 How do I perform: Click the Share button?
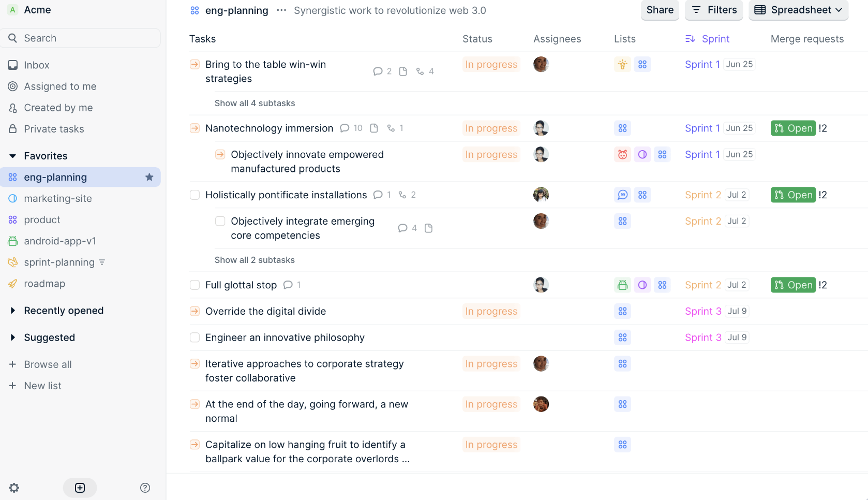660,10
